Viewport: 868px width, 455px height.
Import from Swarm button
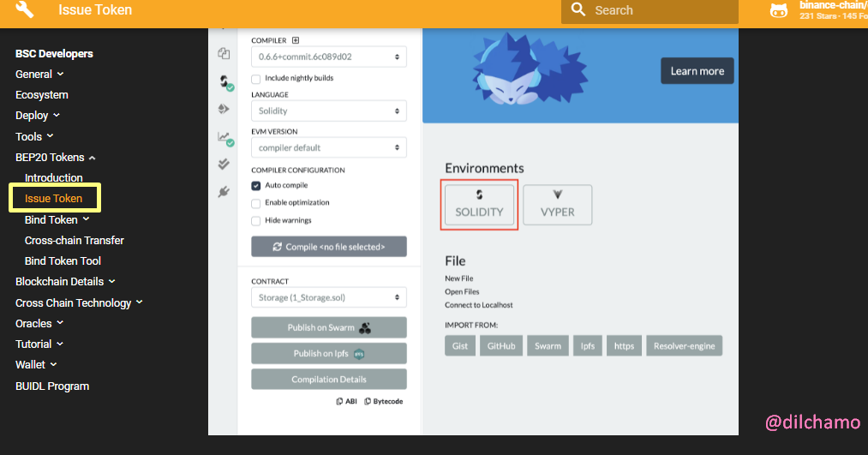click(548, 346)
